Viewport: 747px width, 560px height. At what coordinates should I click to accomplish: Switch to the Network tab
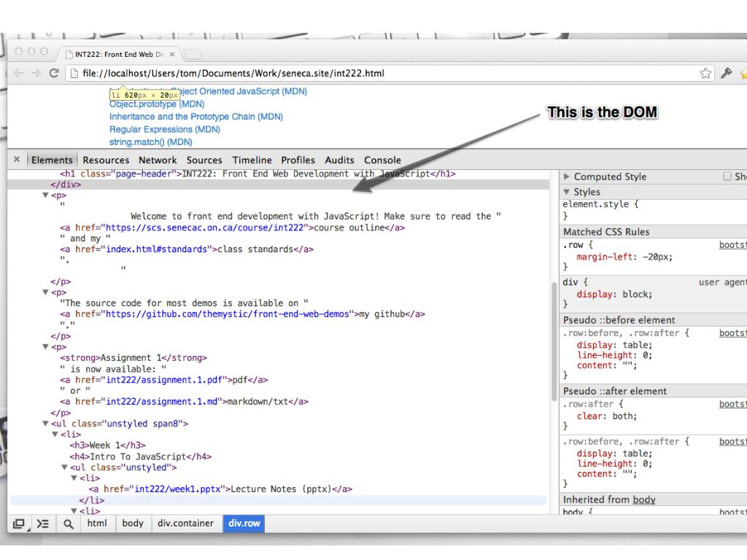tap(158, 160)
